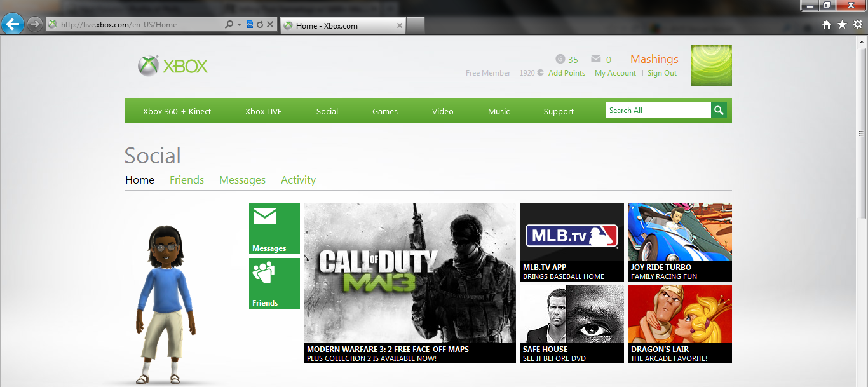Click the 1920 points balance
The width and height of the screenshot is (868, 387).
527,73
